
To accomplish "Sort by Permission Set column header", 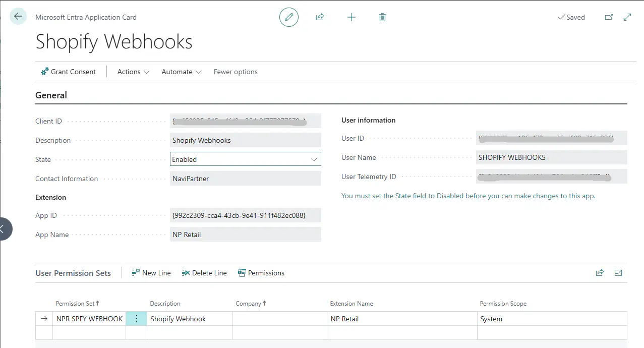I will pyautogui.click(x=77, y=304).
